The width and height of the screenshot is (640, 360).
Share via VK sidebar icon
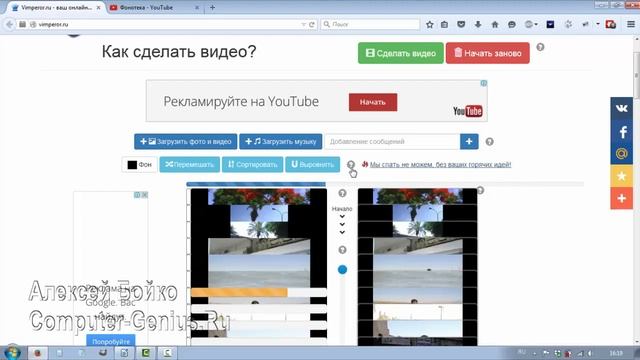point(622,108)
